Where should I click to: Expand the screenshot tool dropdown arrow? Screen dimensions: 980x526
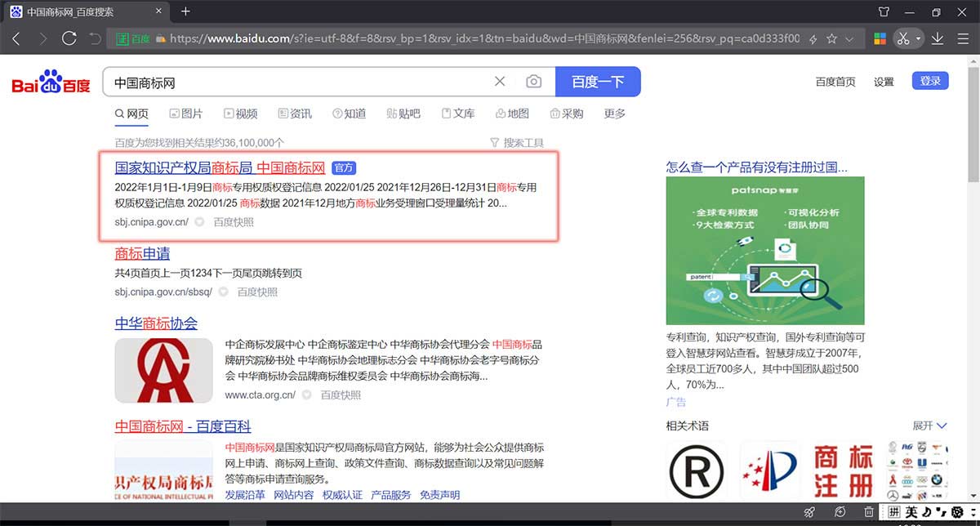918,38
